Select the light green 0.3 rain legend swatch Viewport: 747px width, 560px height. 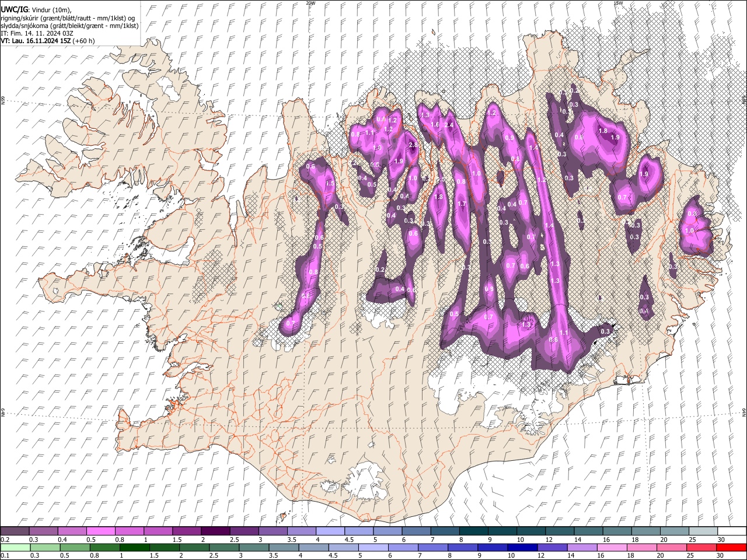pyautogui.click(x=45, y=548)
